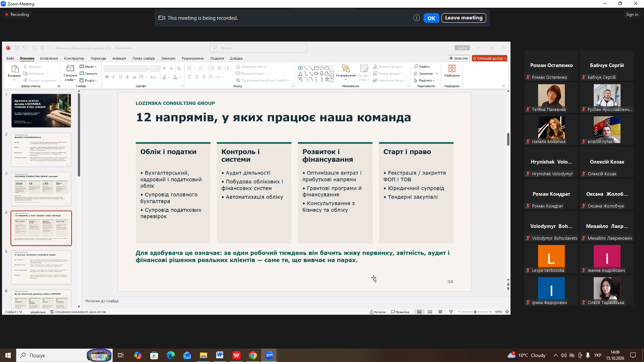This screenshot has width=644, height=362.
Task: Open File Explorer from taskbar
Action: 203,355
